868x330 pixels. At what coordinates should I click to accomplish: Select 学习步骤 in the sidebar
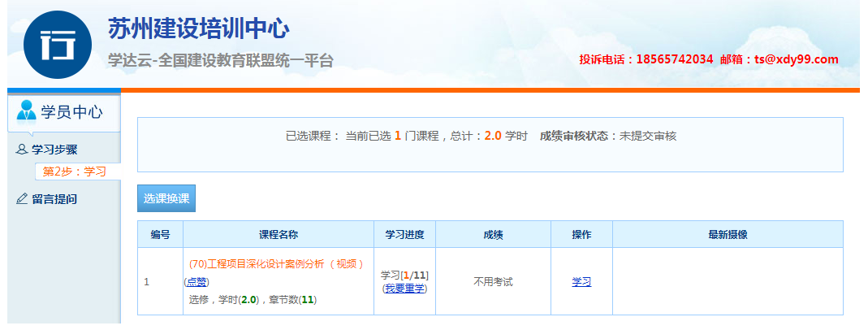[x=54, y=150]
